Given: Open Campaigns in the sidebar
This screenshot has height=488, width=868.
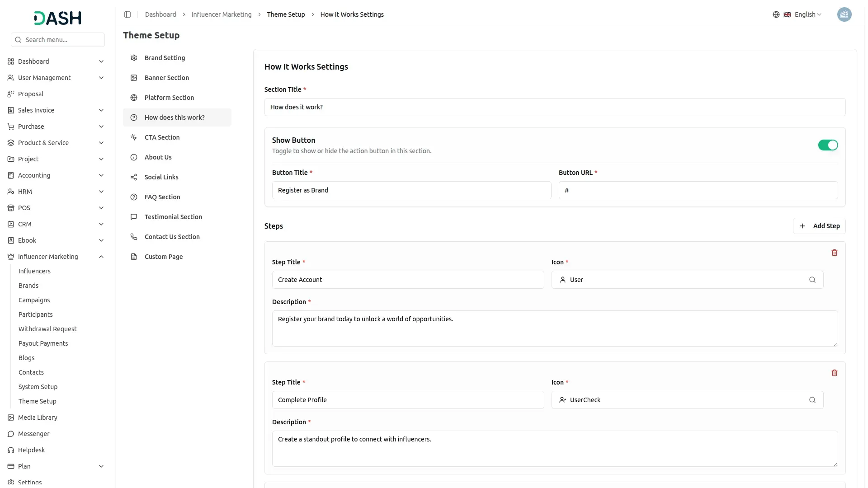Looking at the screenshot, I should 34,300.
